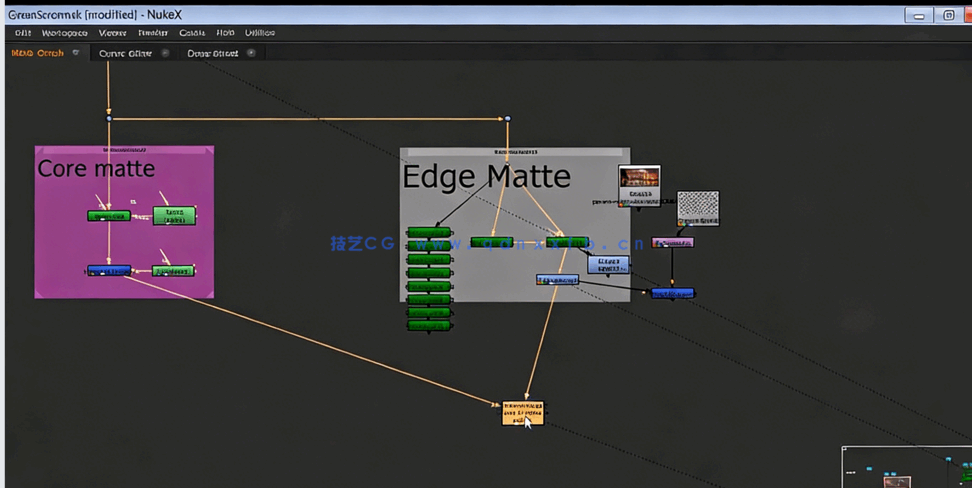The width and height of the screenshot is (972, 488).
Task: Close the Node Graph tab via its icon
Action: pos(76,53)
